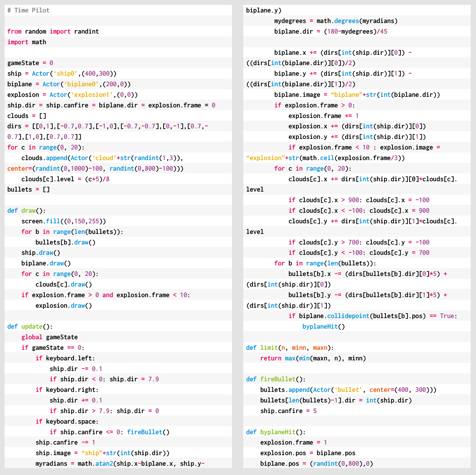
Task: Select the 'import math' statement
Action: 27,42
